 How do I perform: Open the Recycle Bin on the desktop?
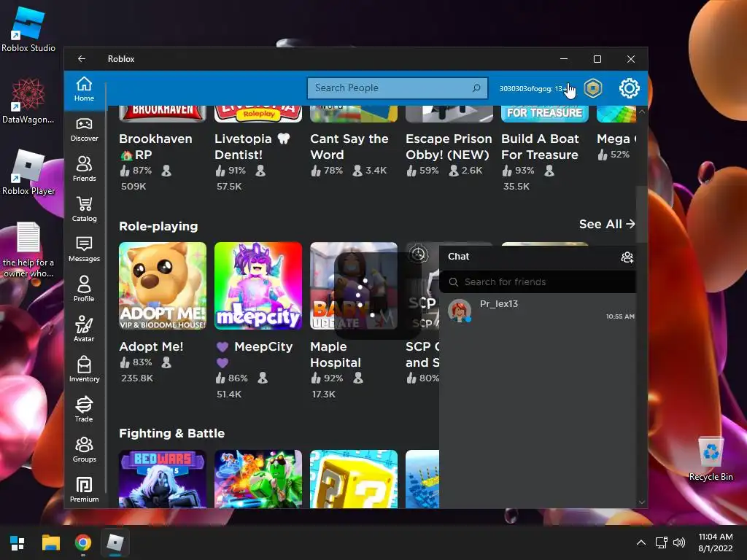(x=711, y=459)
